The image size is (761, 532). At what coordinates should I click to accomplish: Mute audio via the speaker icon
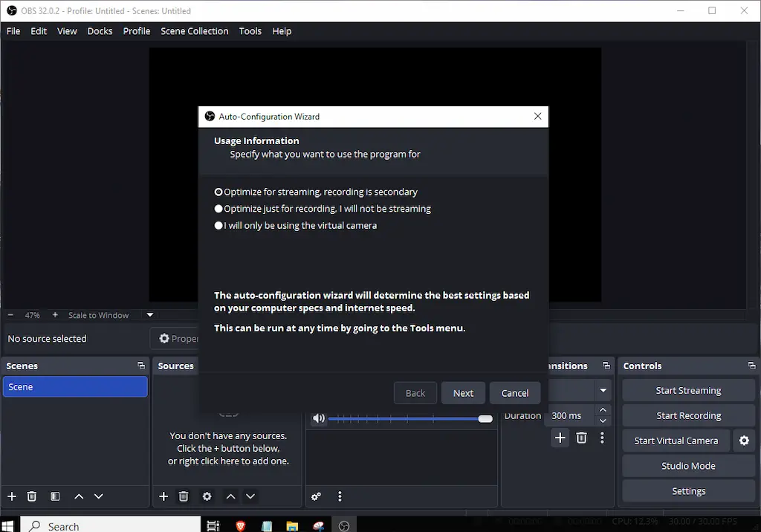318,418
